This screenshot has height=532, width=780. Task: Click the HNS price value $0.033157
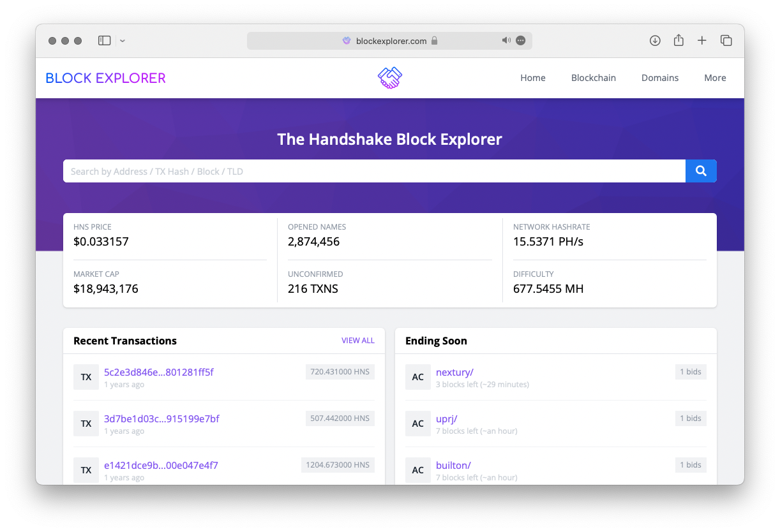101,242
